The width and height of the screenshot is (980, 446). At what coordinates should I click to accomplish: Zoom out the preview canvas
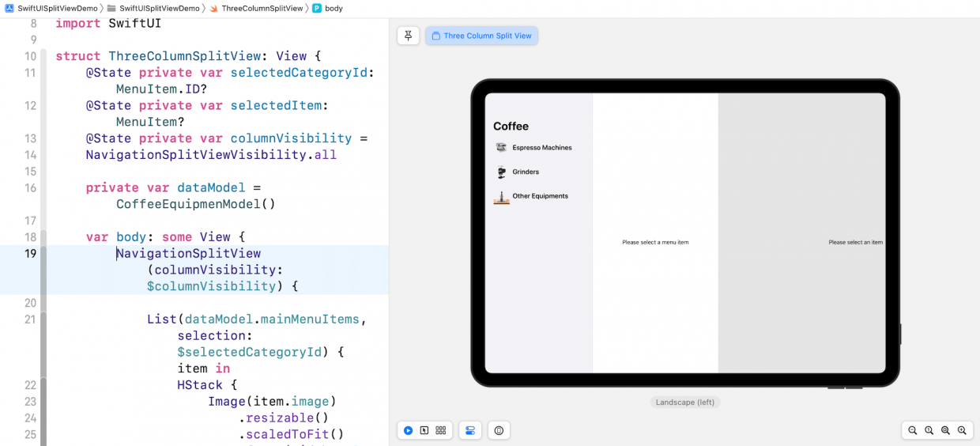click(913, 430)
